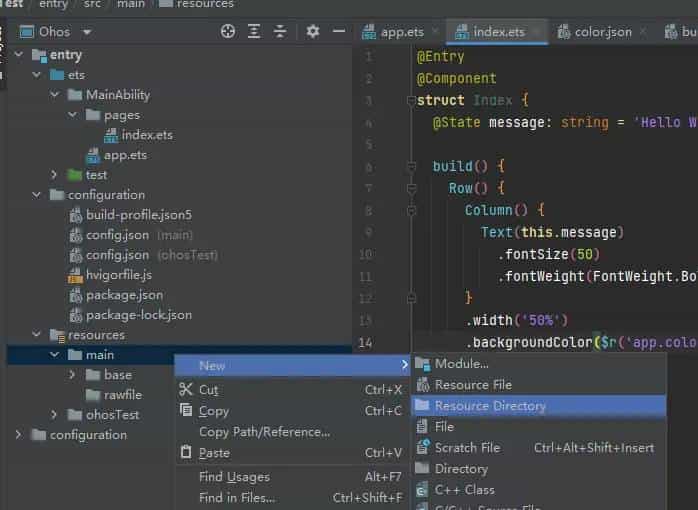
Task: Collapse the struct Index code fold marker
Action: click(x=409, y=101)
